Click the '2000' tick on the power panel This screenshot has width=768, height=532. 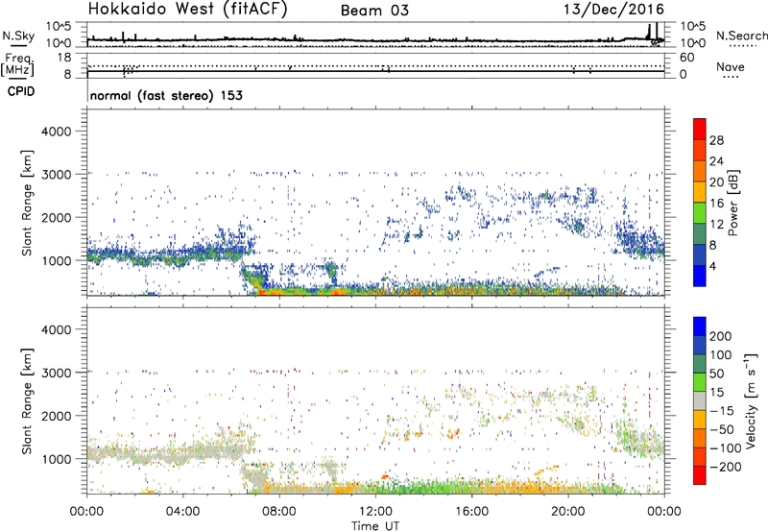[56, 217]
